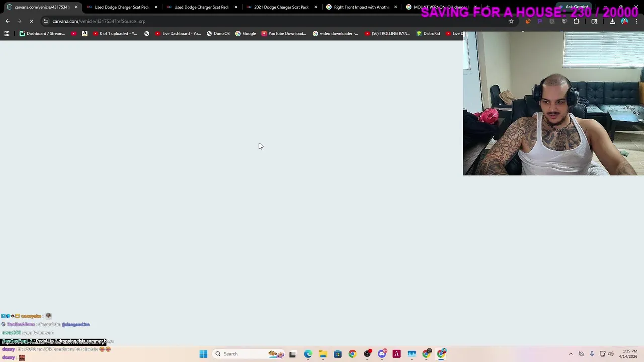Open Discord from the taskbar
The width and height of the screenshot is (644, 362).
382,354
